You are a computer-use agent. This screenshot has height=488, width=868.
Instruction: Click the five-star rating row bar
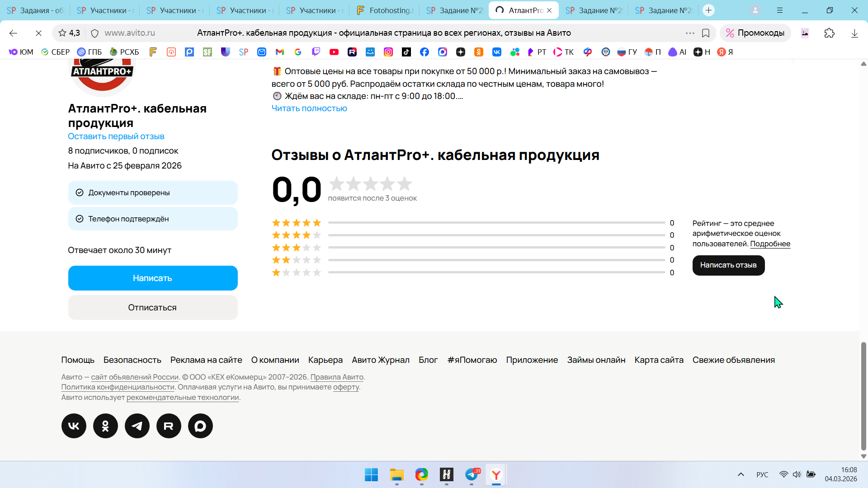pyautogui.click(x=496, y=223)
